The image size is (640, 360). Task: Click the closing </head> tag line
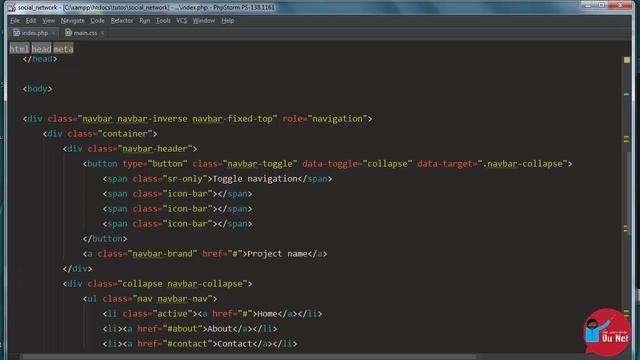point(40,59)
